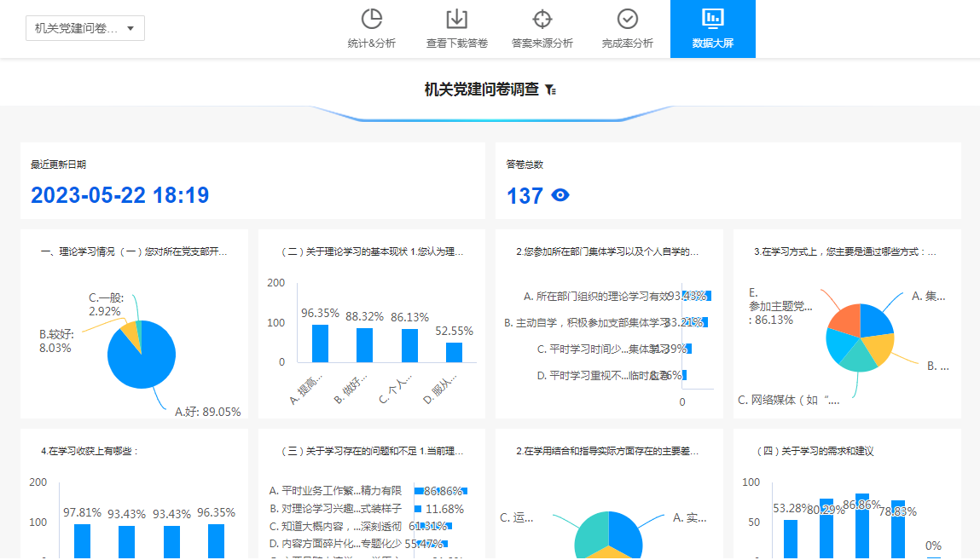Open the 完成率分析 checkmark icon
The image size is (980, 560).
coord(627,19)
